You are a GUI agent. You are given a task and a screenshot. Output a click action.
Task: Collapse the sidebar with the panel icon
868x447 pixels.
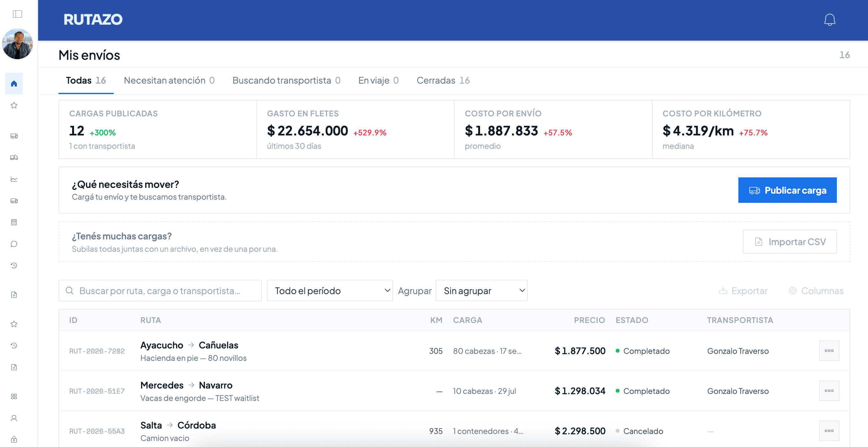point(17,14)
